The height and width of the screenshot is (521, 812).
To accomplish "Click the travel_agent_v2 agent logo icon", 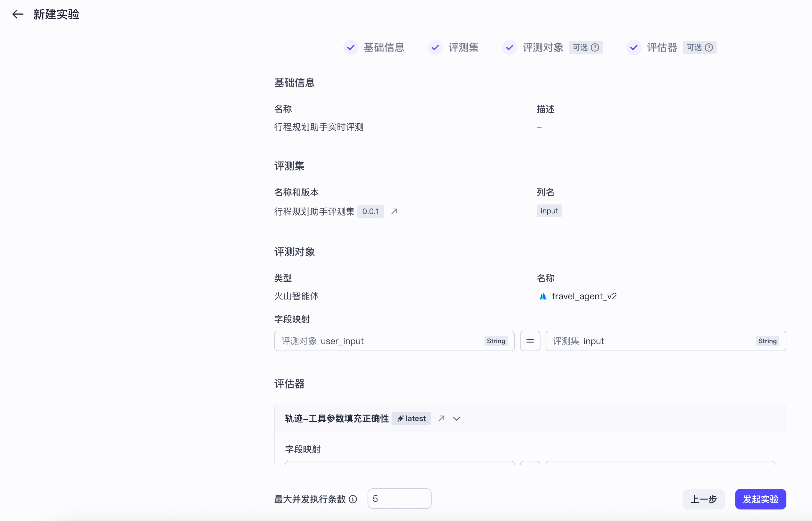I will click(x=543, y=296).
